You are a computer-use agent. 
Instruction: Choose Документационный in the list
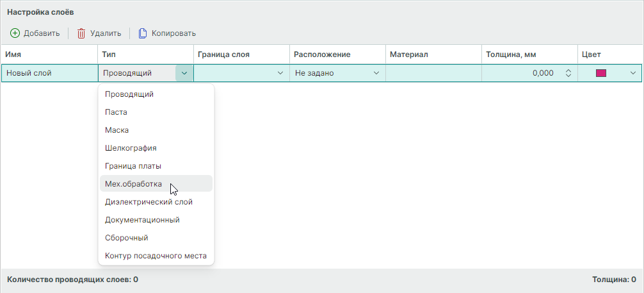tap(142, 220)
